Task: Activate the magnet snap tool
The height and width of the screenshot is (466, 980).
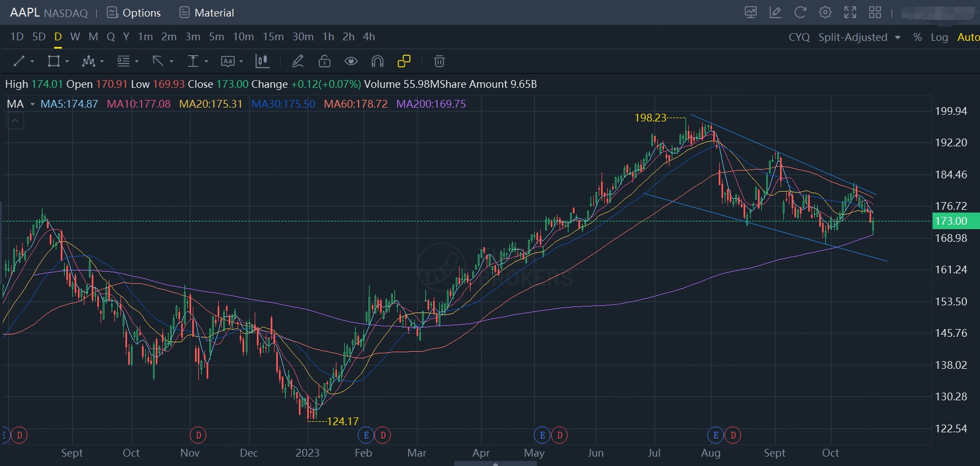Action: (x=377, y=61)
